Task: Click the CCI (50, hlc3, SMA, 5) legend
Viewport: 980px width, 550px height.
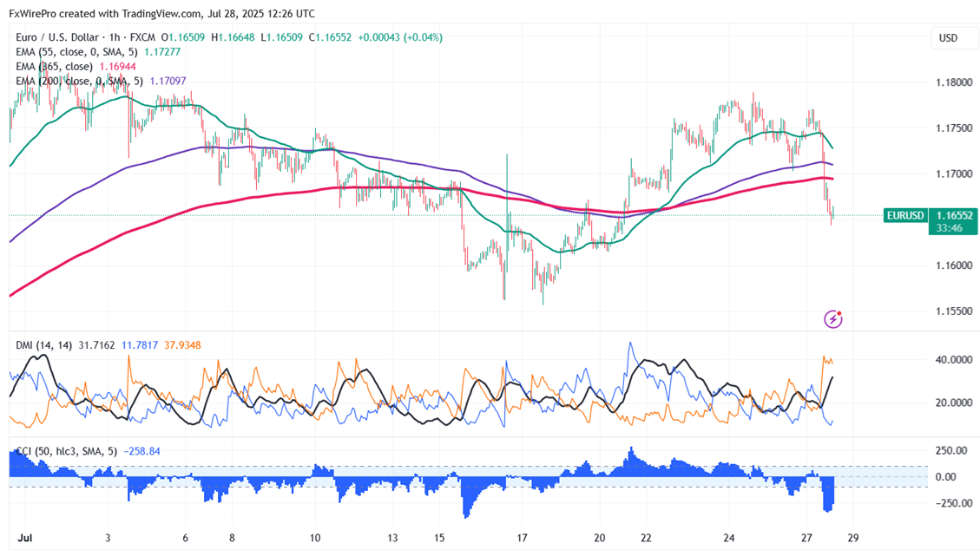Action: point(66,451)
